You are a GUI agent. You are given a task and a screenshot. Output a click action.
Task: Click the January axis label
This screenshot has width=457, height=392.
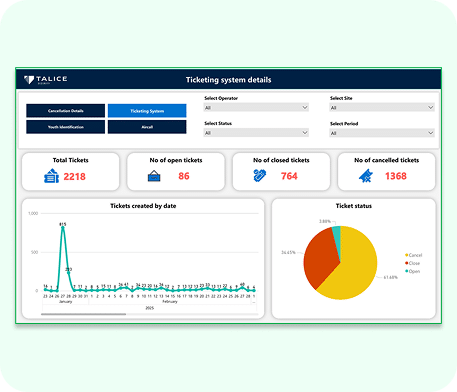pos(65,301)
